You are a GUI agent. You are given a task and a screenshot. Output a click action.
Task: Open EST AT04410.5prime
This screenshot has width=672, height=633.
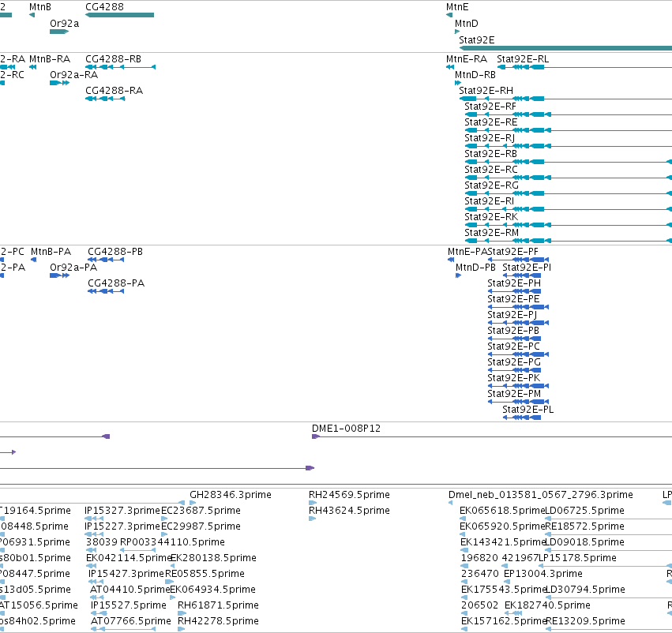click(x=130, y=590)
